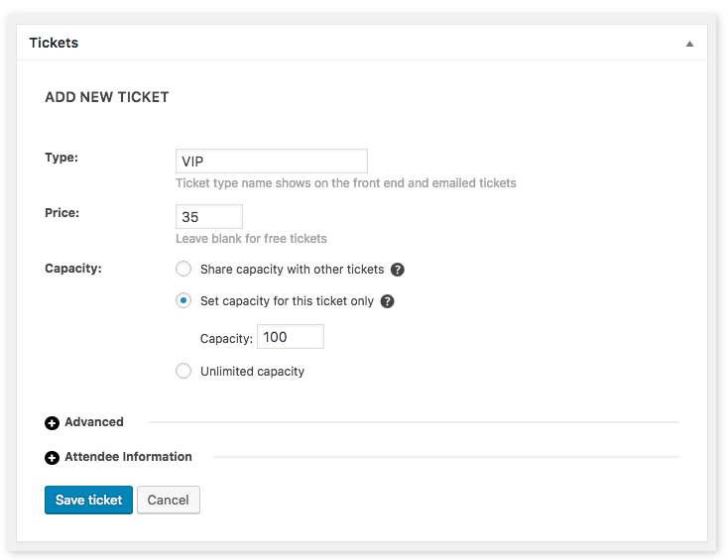The width and height of the screenshot is (728, 560).
Task: Click the Share capacity with other tickets label
Action: pos(292,270)
